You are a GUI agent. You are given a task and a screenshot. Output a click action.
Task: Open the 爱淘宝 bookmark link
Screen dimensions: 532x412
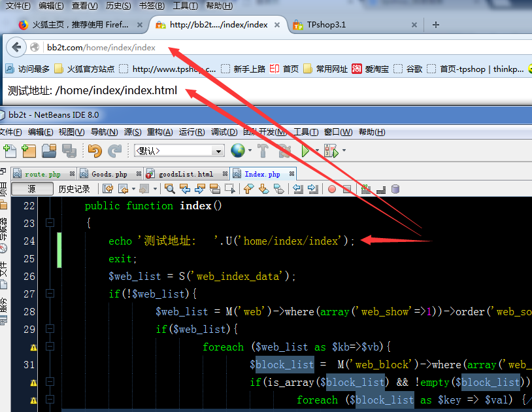[x=371, y=69]
